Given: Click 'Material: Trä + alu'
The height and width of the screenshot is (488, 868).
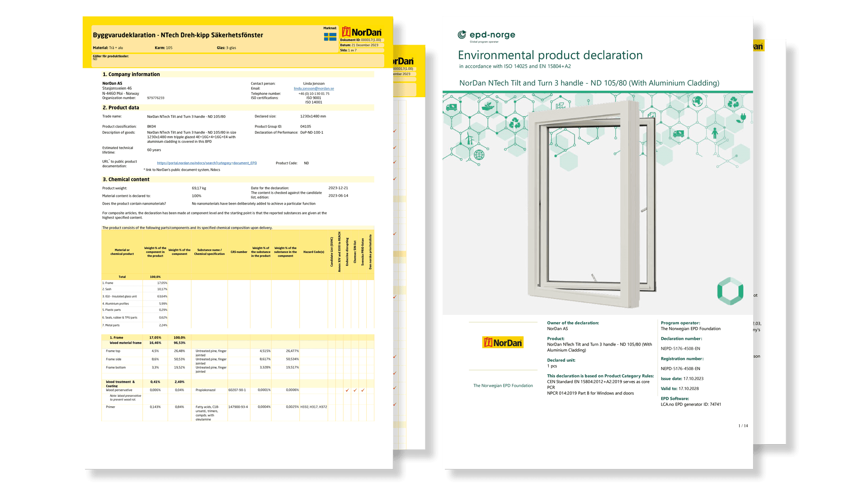Looking at the screenshot, I should tap(108, 48).
